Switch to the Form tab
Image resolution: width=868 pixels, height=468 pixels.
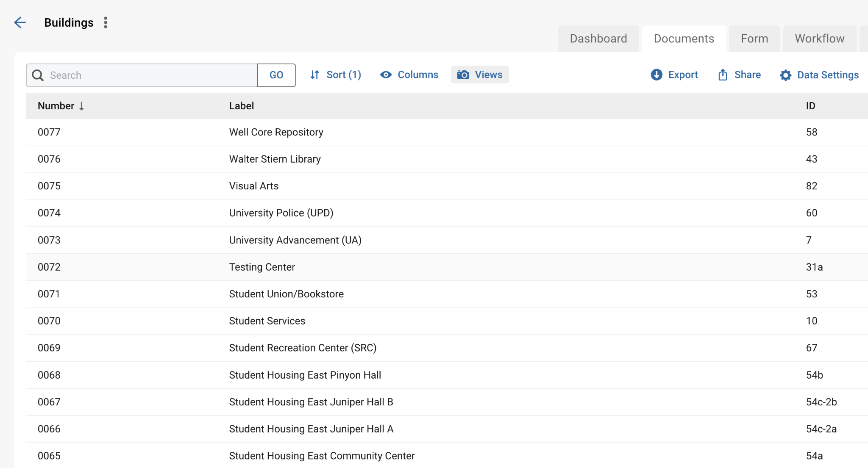point(754,38)
